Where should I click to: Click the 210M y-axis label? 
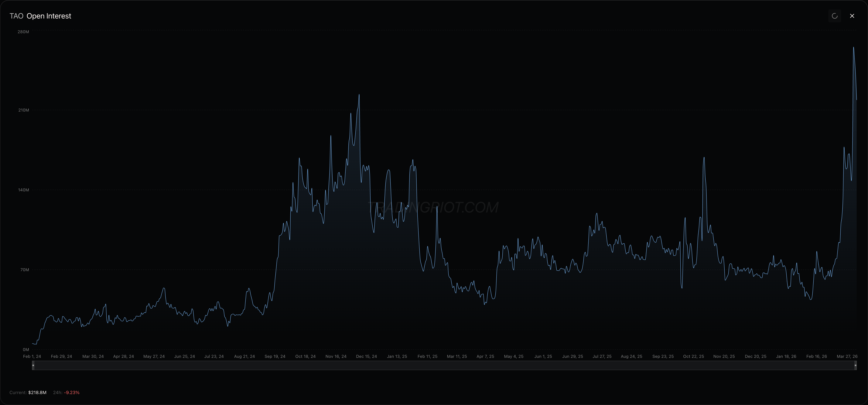coord(24,110)
